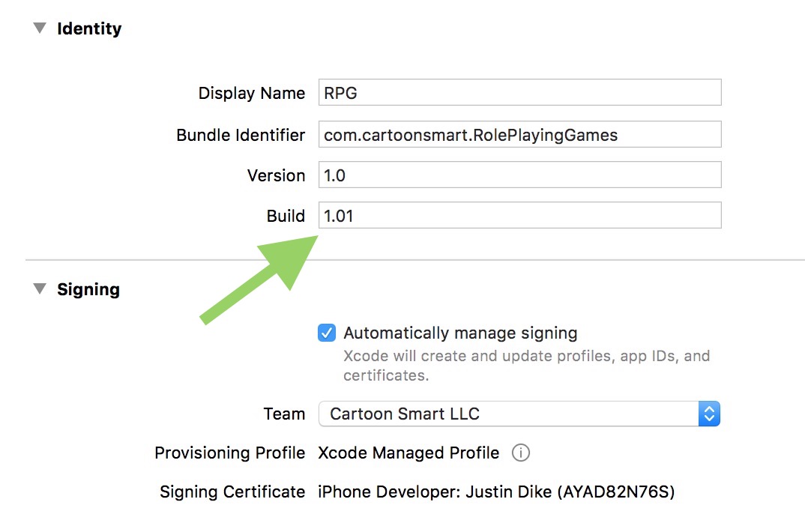This screenshot has height=532, width=805.
Task: Click the Signing section heading
Action: pos(88,289)
